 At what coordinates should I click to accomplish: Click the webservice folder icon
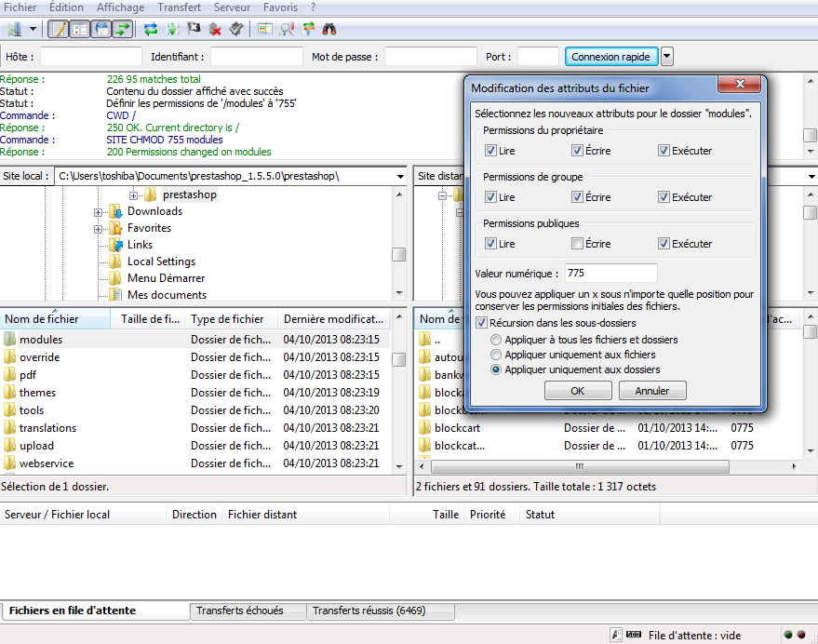[x=10, y=463]
